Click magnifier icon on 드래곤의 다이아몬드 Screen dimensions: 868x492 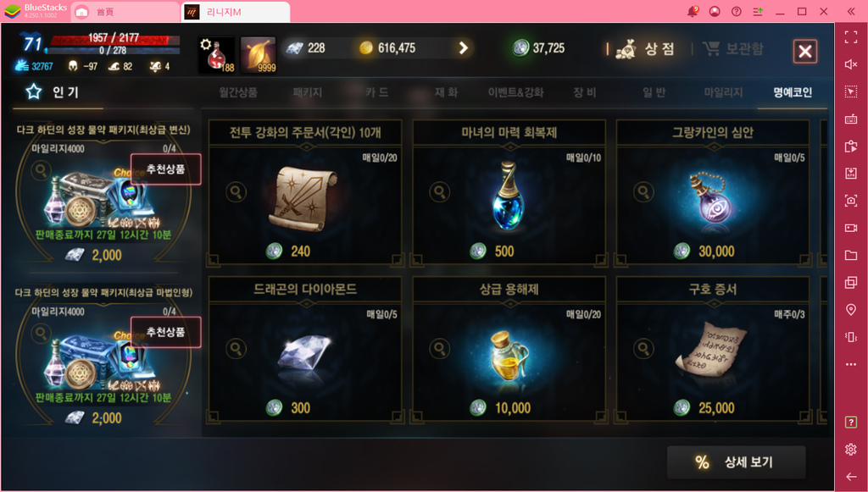tap(236, 349)
